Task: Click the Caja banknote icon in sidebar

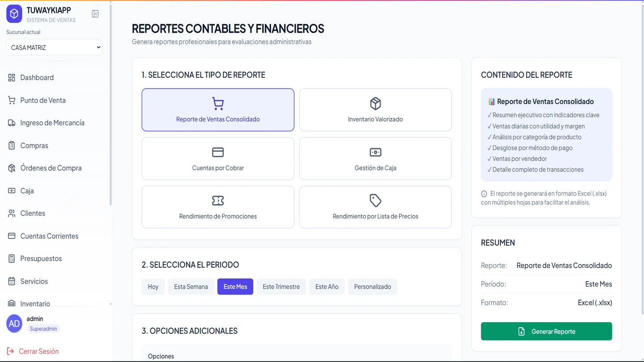Action: coord(12,191)
